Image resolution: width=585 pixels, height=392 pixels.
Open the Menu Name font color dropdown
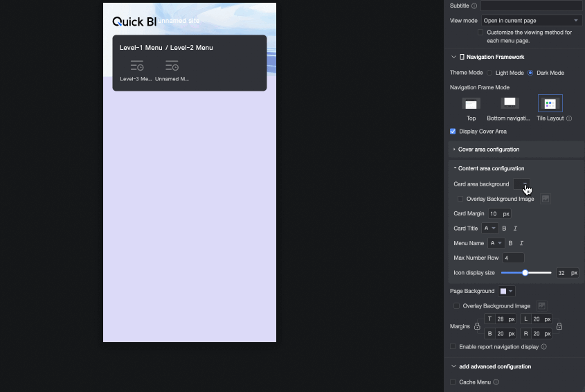pos(496,243)
